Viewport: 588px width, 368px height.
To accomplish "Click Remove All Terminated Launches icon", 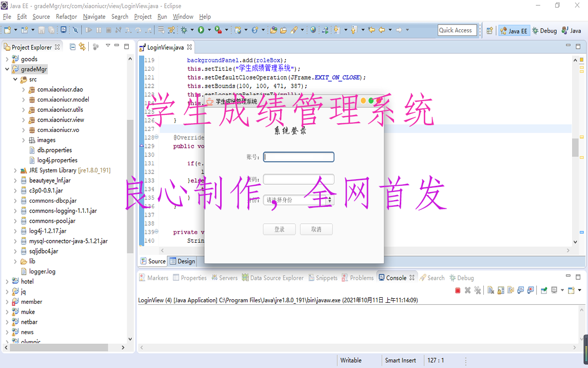I will 477,290.
